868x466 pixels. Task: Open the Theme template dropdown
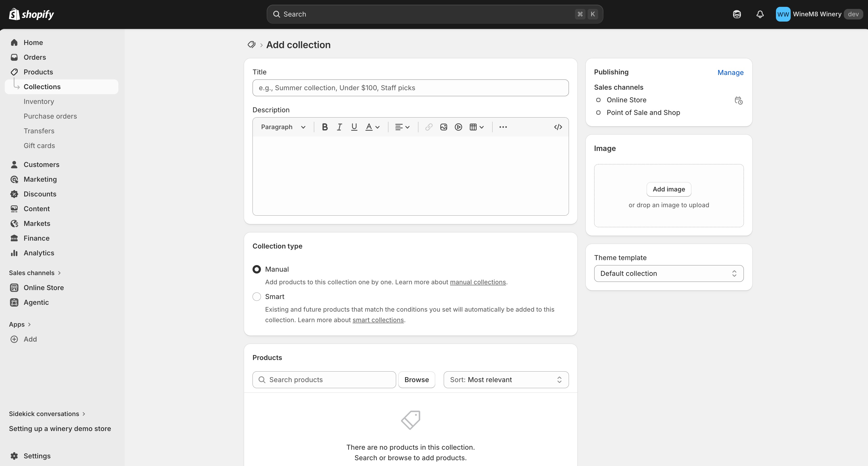coord(669,273)
